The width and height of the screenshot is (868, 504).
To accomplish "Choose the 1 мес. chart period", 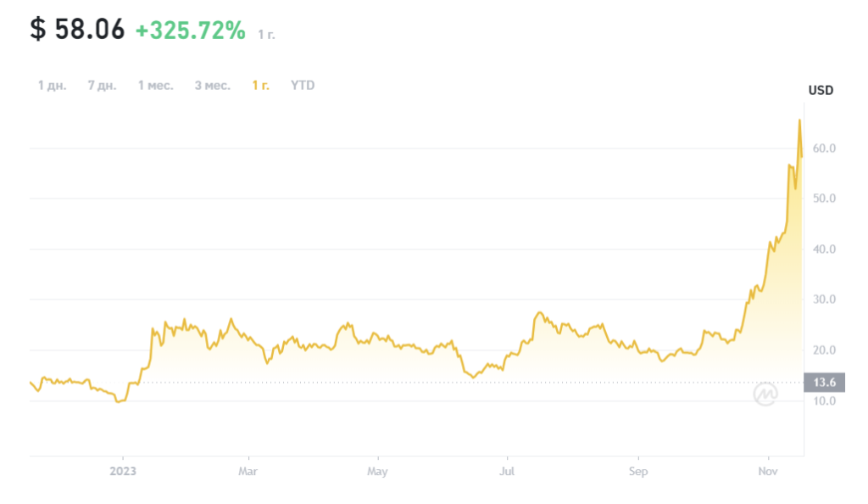I will (x=156, y=86).
